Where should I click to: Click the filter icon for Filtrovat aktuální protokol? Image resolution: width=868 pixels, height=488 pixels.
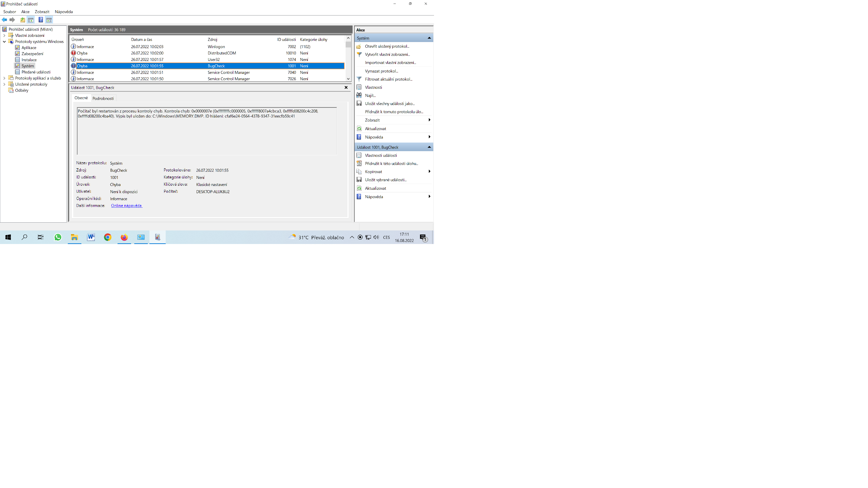[x=359, y=79]
